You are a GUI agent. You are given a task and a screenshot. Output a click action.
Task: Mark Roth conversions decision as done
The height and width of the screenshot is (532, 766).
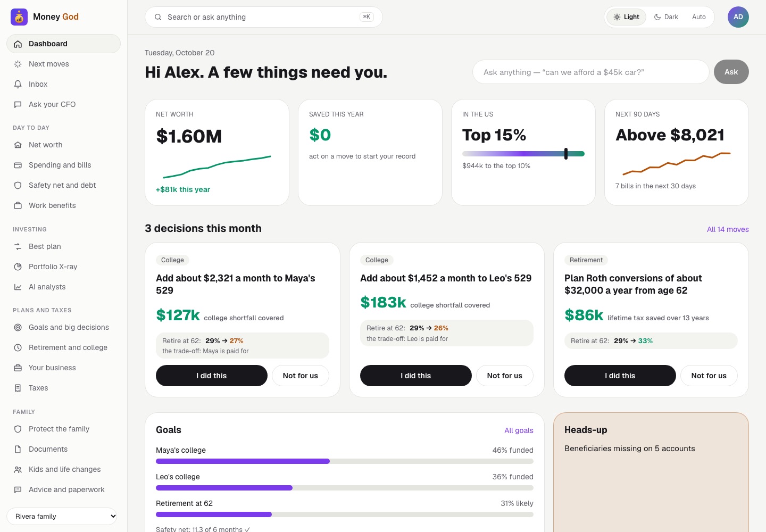coord(620,376)
